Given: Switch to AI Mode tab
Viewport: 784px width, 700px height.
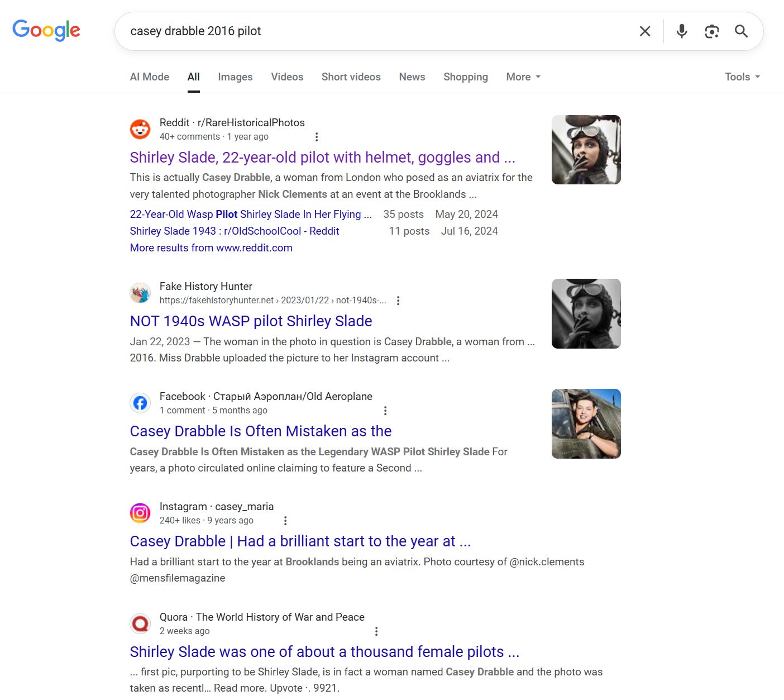Looking at the screenshot, I should point(150,77).
